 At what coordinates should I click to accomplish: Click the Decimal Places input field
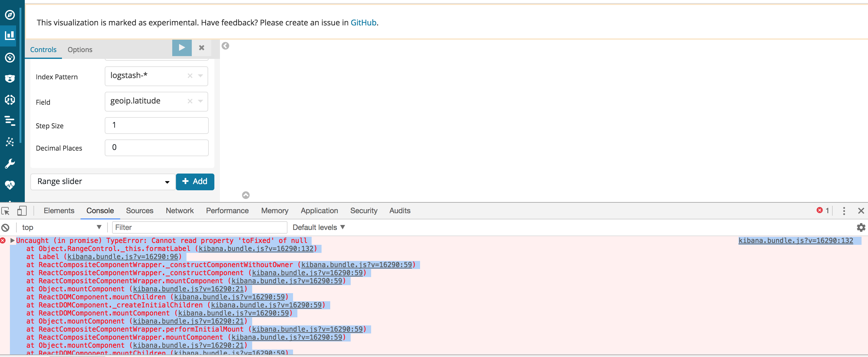(157, 148)
